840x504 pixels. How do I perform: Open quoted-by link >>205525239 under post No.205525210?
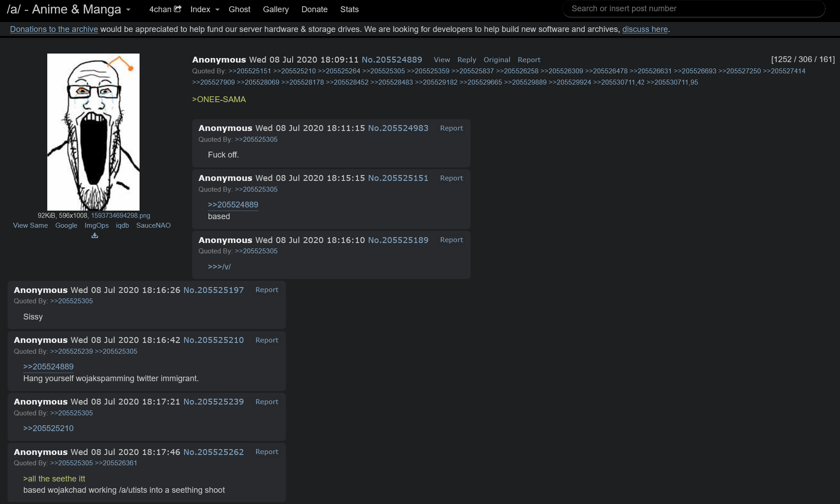[x=71, y=351]
